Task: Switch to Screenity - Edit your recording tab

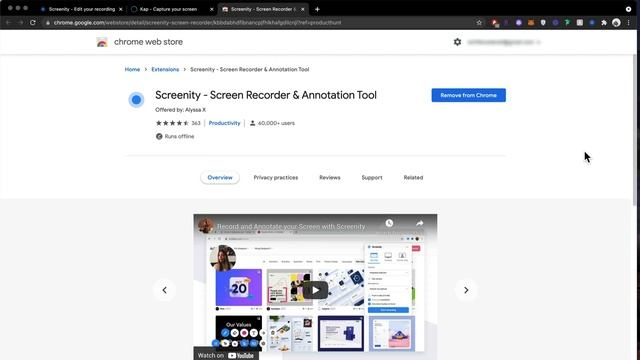Action: pyautogui.click(x=82, y=9)
